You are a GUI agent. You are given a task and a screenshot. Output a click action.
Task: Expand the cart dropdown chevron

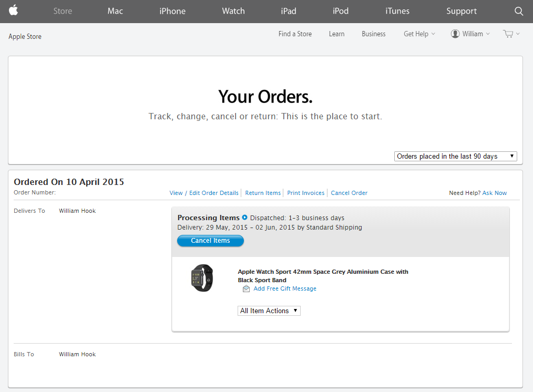pos(518,34)
